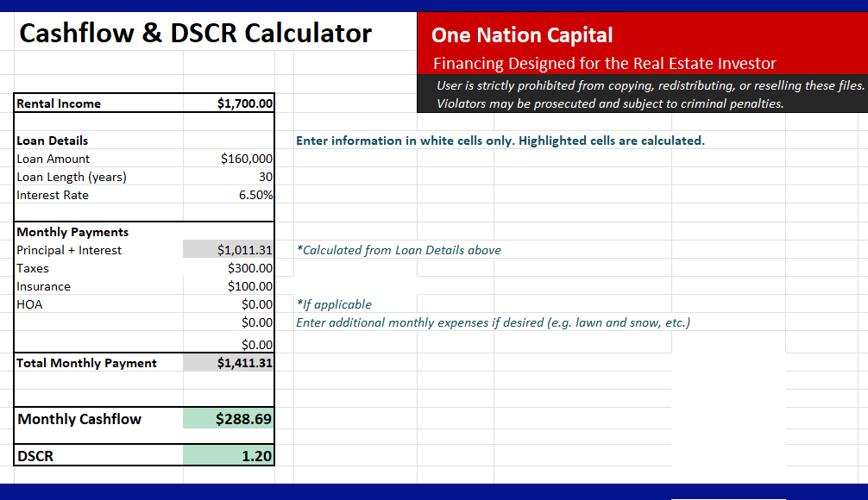Select the HOA label
868x500 pixels.
coord(29,304)
